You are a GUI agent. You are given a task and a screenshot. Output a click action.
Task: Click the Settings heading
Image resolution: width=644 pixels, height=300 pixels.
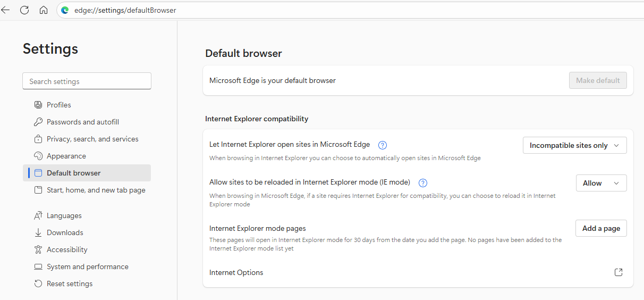pyautogui.click(x=50, y=49)
